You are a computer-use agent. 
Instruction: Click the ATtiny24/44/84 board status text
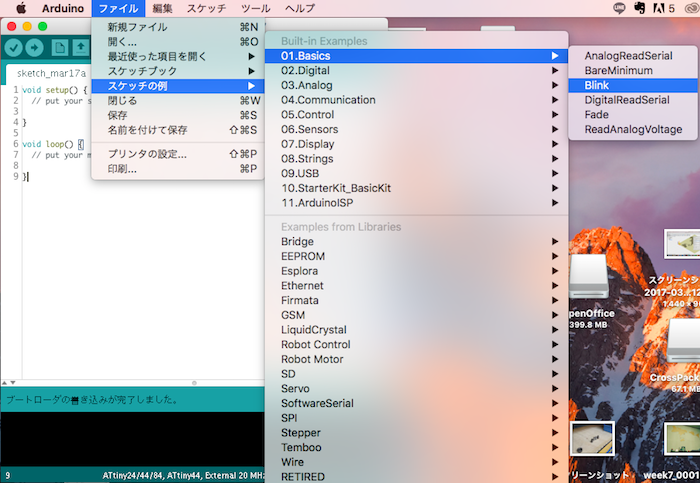(183, 476)
